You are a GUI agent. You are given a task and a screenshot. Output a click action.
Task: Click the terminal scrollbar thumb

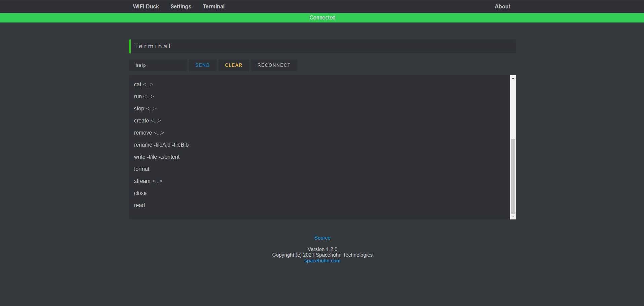(x=513, y=176)
